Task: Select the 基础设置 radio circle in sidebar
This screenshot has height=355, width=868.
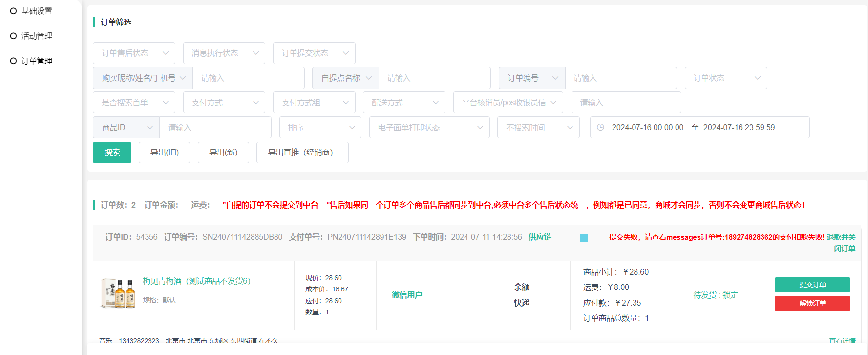Action: 13,11
